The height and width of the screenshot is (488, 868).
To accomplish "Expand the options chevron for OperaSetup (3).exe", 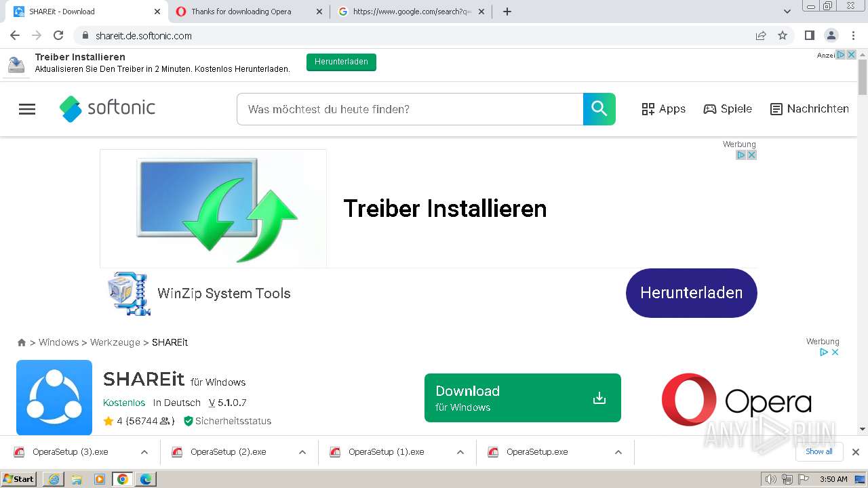I will coord(144,452).
